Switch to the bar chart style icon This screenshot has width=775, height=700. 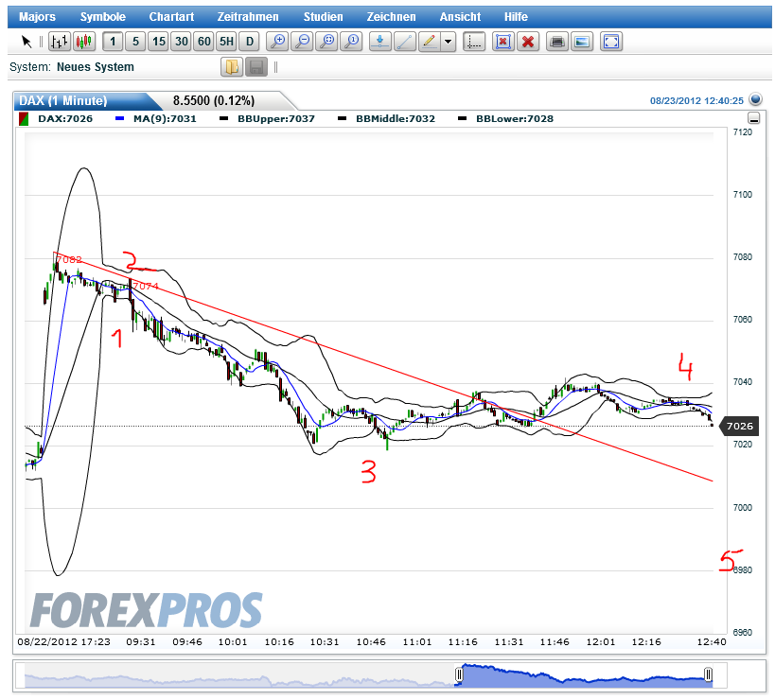(x=58, y=42)
